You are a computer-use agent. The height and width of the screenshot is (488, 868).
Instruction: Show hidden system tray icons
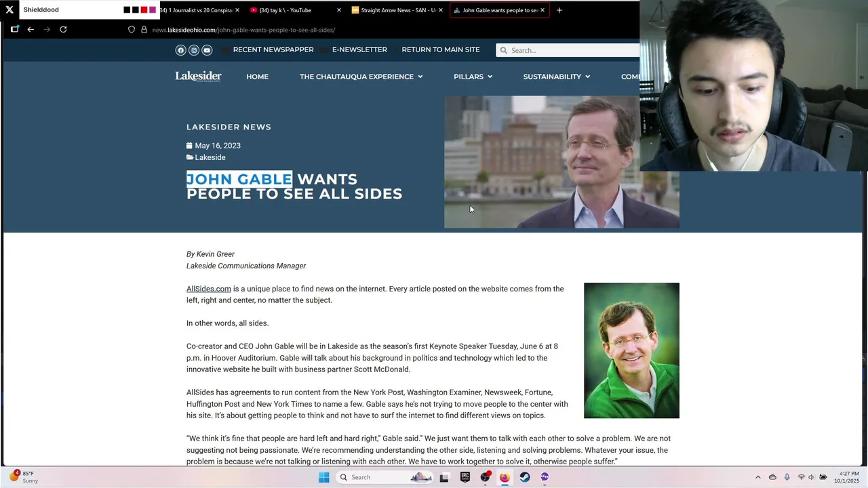click(758, 477)
